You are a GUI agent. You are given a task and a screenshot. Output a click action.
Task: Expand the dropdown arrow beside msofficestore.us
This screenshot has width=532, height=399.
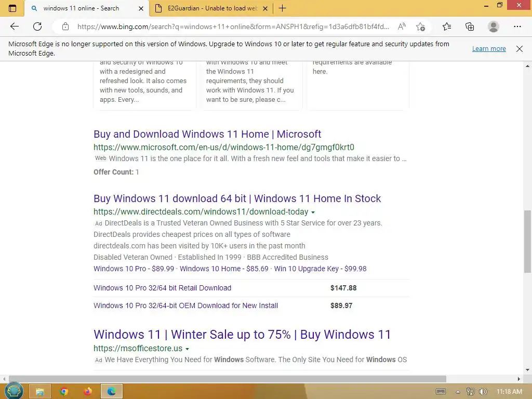(187, 349)
